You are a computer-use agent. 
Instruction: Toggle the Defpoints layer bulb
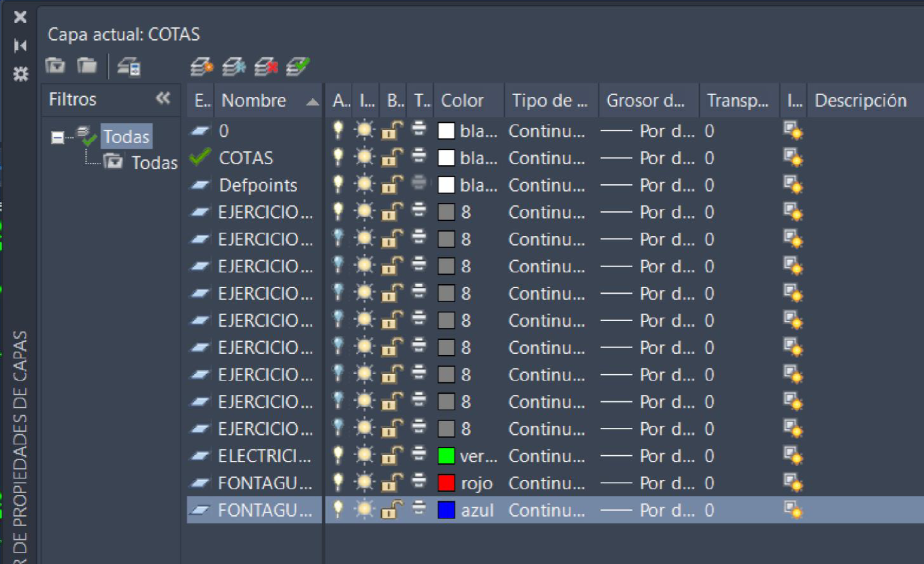[338, 184]
